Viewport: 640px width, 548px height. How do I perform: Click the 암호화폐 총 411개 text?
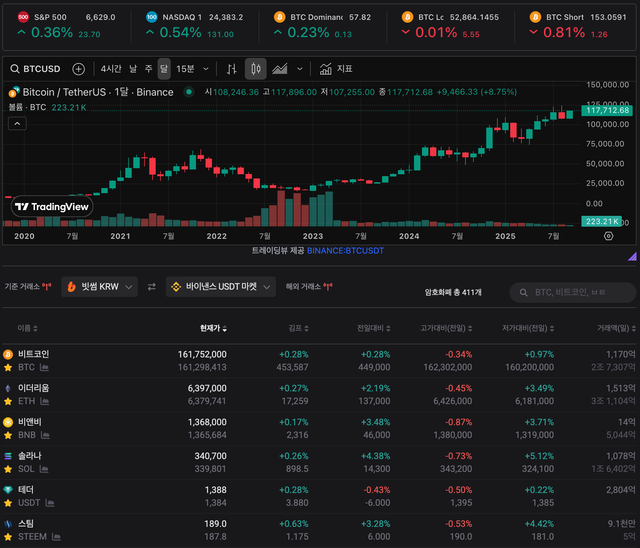(x=453, y=292)
